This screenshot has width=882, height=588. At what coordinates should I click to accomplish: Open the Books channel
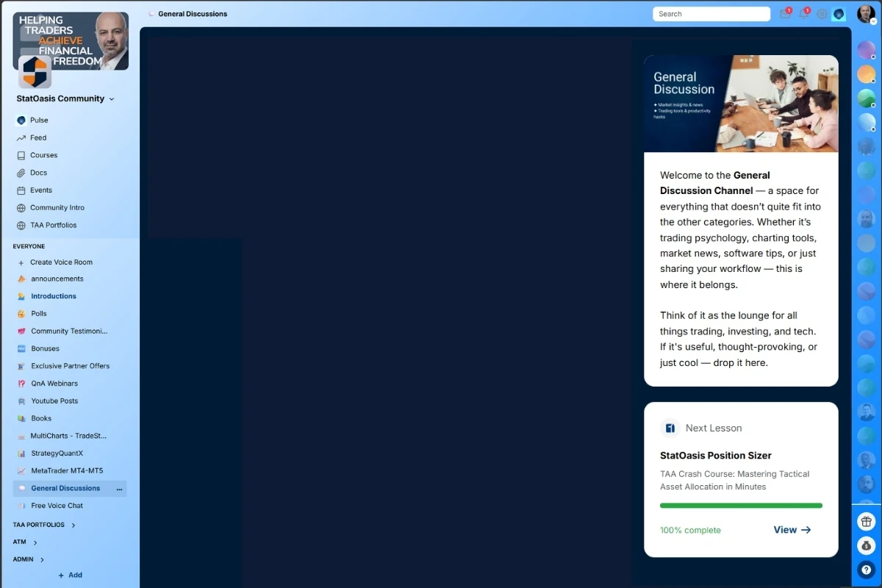(x=41, y=418)
